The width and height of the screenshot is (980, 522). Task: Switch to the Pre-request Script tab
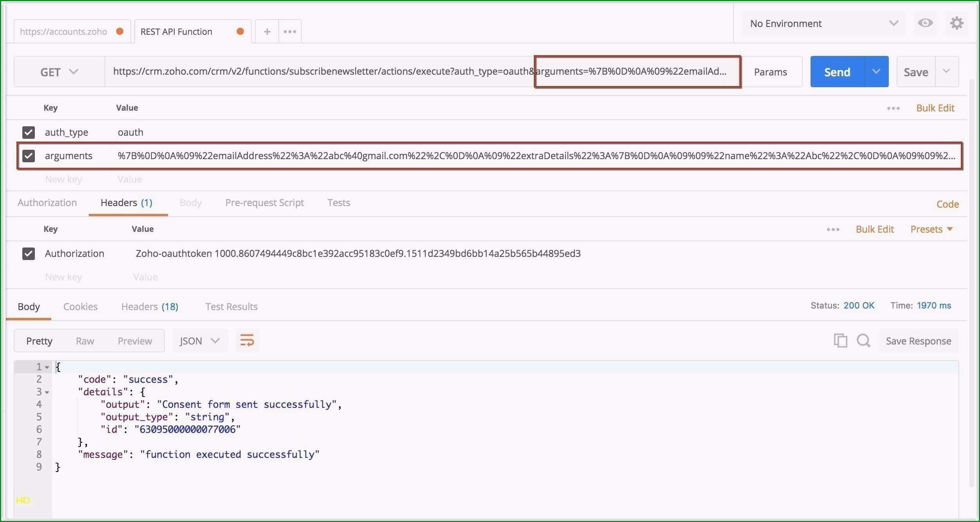pyautogui.click(x=264, y=202)
